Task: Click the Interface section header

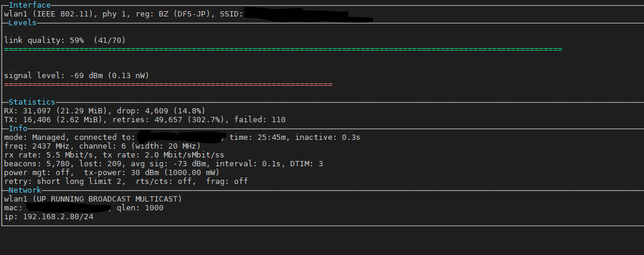Action: pos(29,5)
